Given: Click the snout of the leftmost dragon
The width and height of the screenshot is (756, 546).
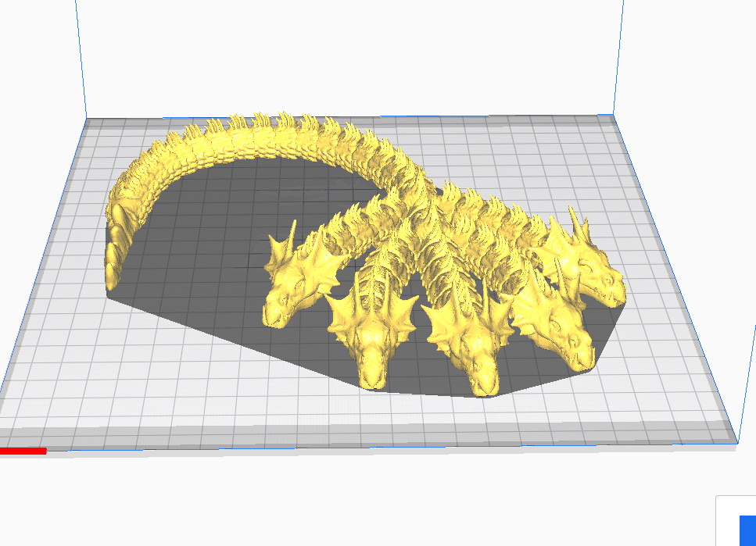Looking at the screenshot, I should 274,309.
